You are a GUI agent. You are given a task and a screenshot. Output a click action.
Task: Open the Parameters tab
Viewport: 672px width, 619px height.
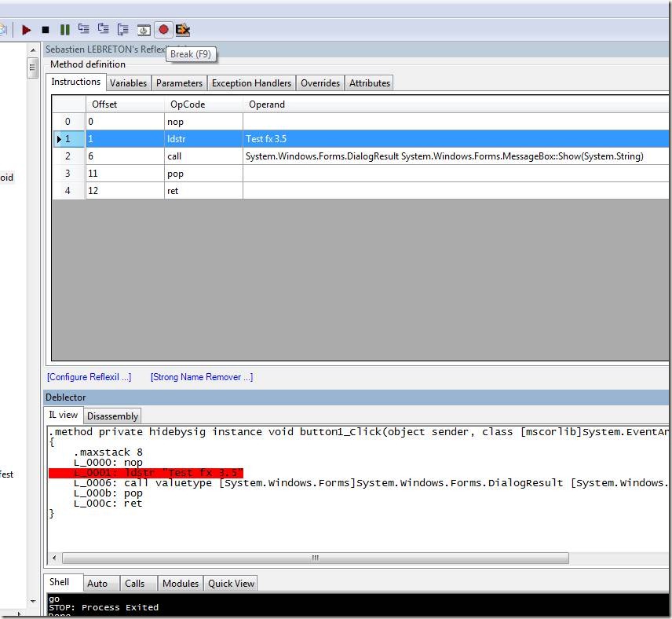[x=179, y=82]
